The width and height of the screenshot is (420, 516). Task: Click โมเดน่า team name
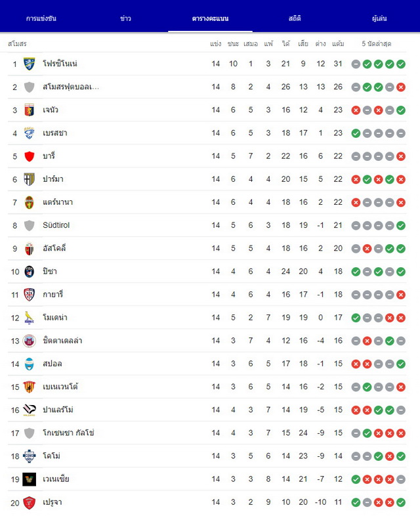55,318
